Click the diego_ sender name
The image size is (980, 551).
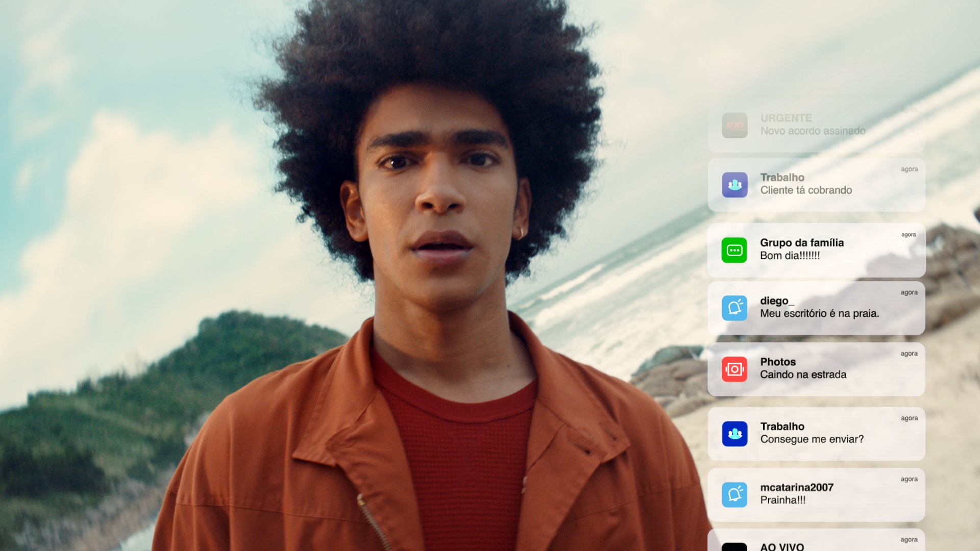click(x=777, y=301)
